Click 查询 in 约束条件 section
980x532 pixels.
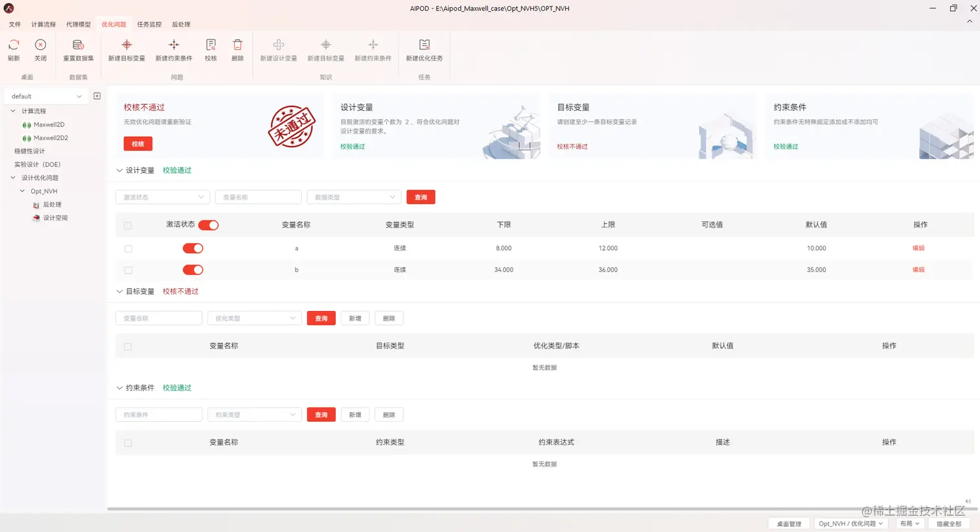point(321,415)
